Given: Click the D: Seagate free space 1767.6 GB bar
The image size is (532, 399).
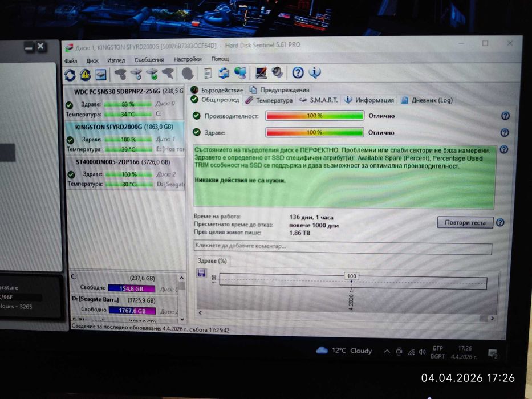Looking at the screenshot, I should click(x=132, y=311).
